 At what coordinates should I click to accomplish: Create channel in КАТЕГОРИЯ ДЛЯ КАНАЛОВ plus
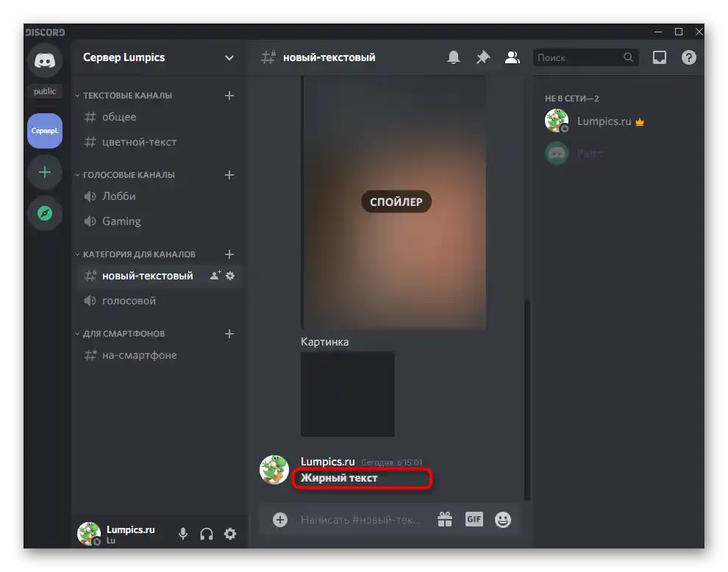coord(229,254)
